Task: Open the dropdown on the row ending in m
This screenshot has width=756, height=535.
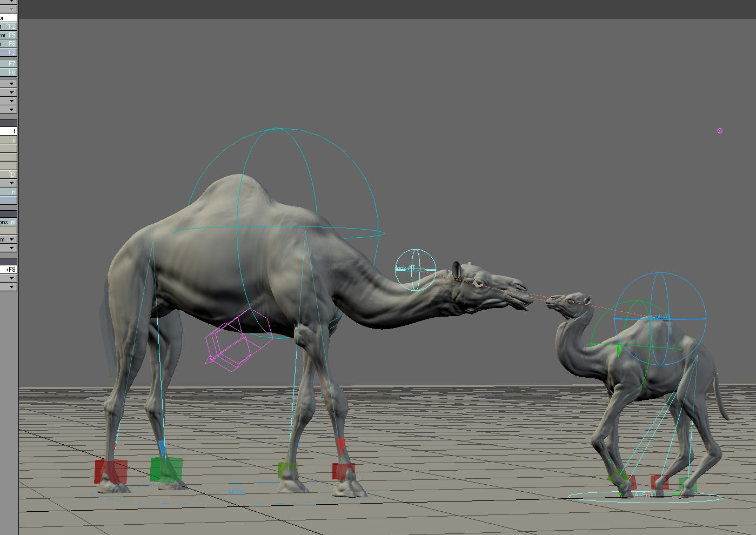Action: coord(12,239)
